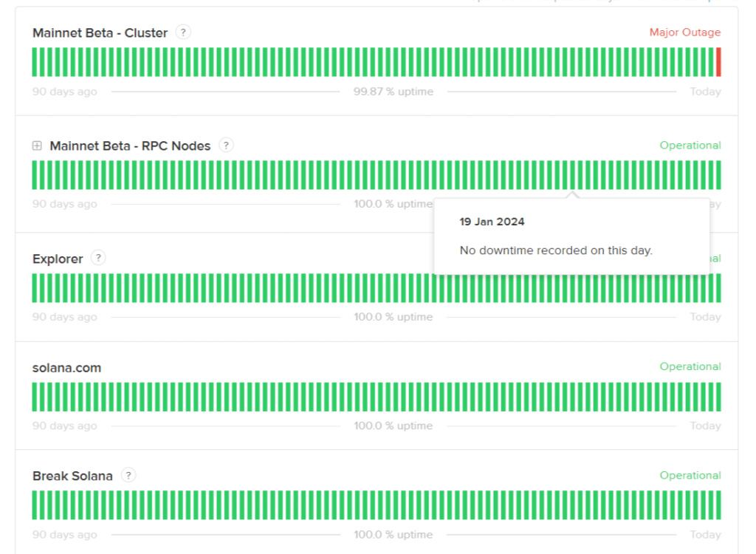Click the 99.87 % uptime text
Image resolution: width=756 pixels, height=554 pixels.
[x=393, y=92]
